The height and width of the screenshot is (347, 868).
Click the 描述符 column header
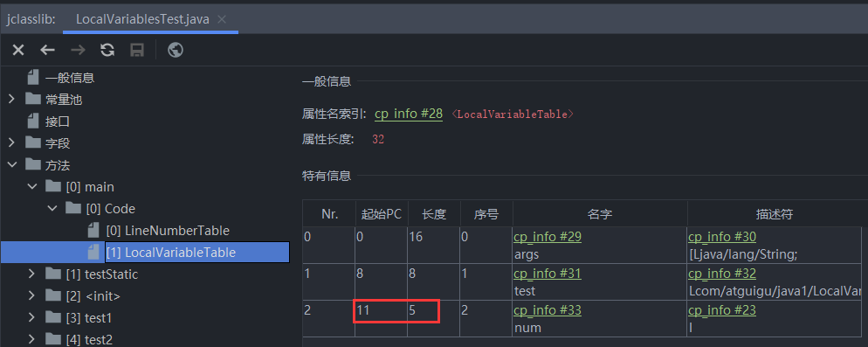pyautogui.click(x=775, y=214)
